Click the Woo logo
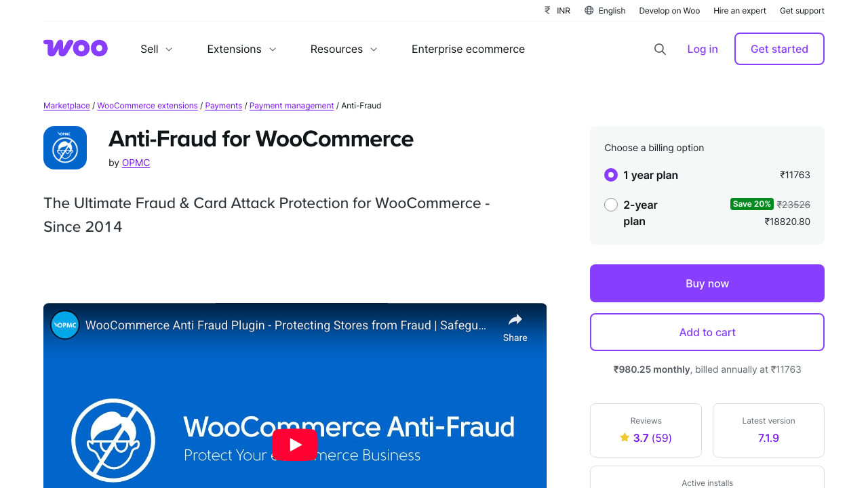Screen dimensions: 868x488 (75, 48)
